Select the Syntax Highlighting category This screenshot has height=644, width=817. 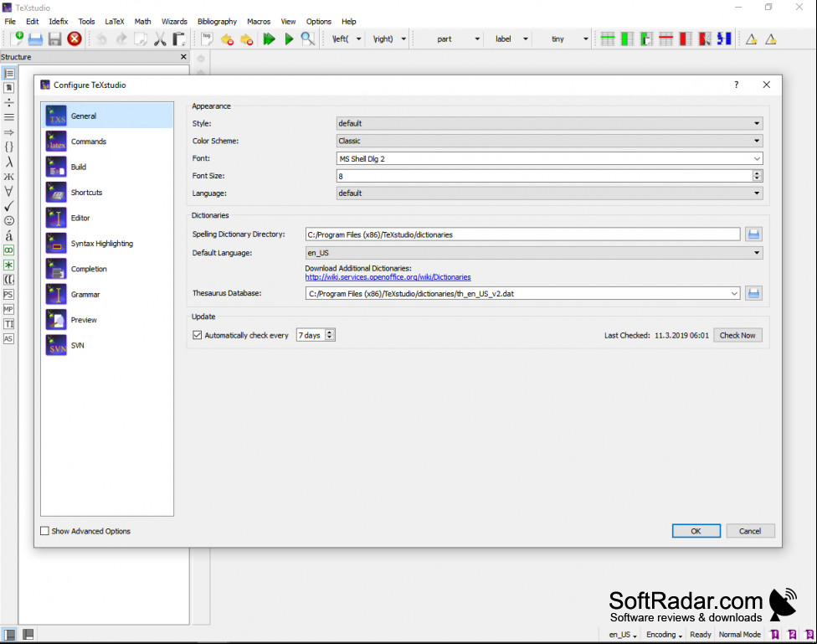[107, 244]
